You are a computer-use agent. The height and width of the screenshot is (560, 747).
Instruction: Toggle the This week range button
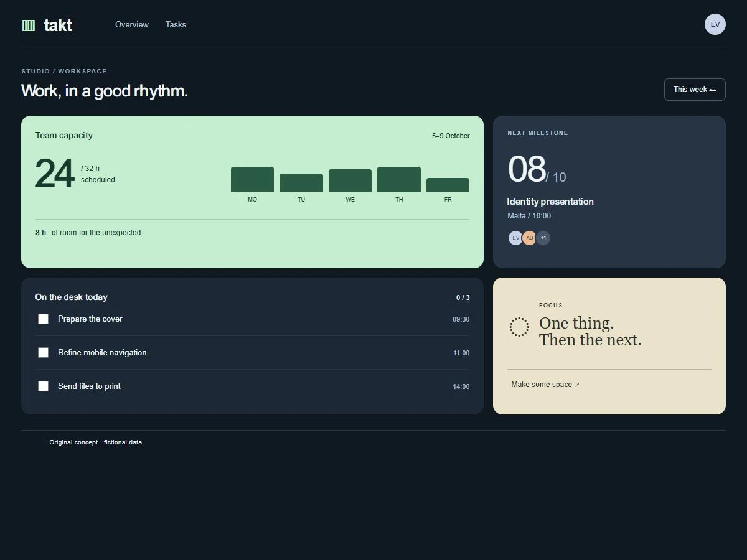(695, 90)
